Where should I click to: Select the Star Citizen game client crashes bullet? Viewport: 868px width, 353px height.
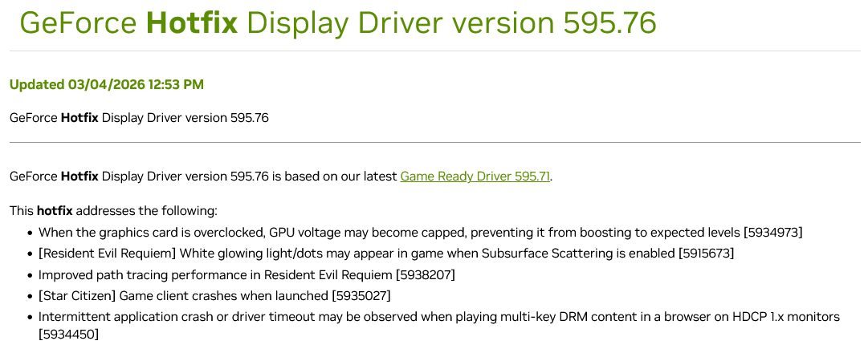[214, 296]
